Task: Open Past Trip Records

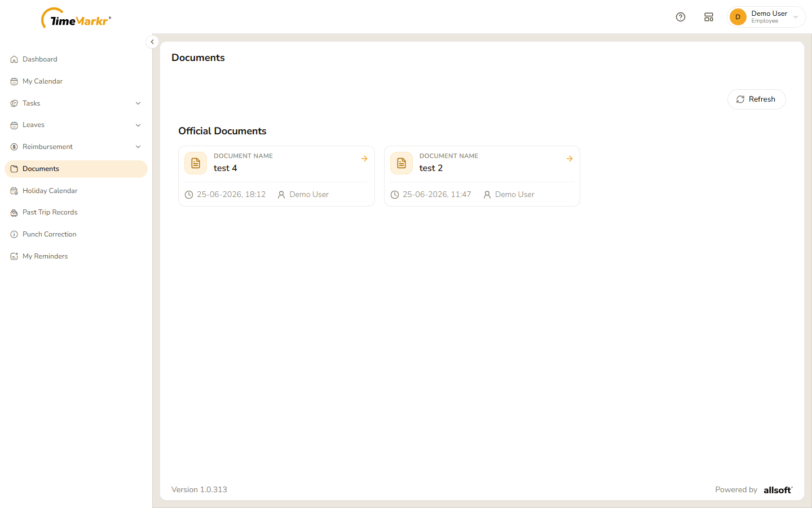Action: coord(76,212)
